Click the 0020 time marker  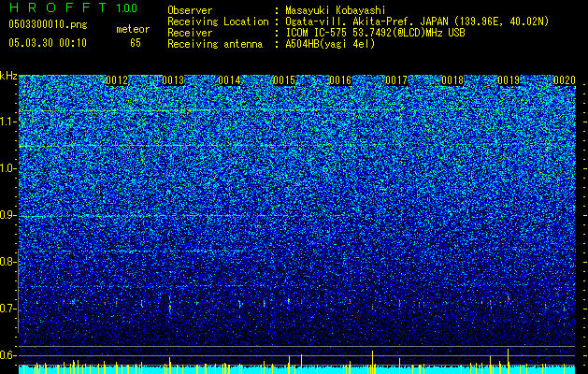(565, 80)
